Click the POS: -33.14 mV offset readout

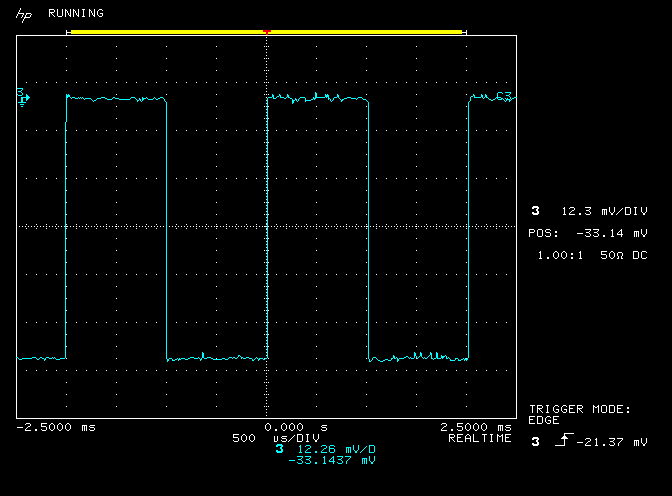pos(588,232)
